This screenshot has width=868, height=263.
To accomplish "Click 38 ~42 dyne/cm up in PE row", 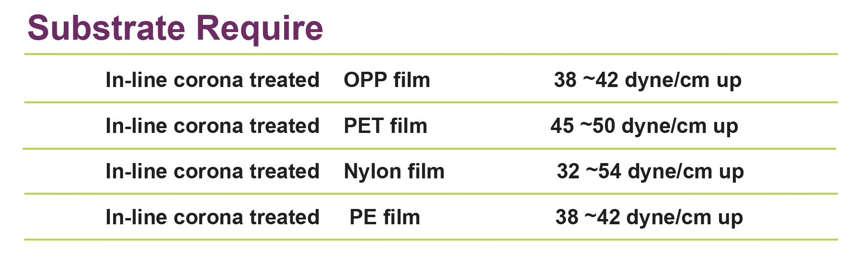I will pyautogui.click(x=649, y=218).
